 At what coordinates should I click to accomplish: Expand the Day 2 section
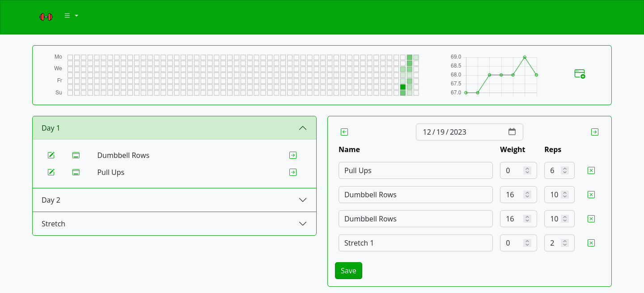(x=174, y=200)
